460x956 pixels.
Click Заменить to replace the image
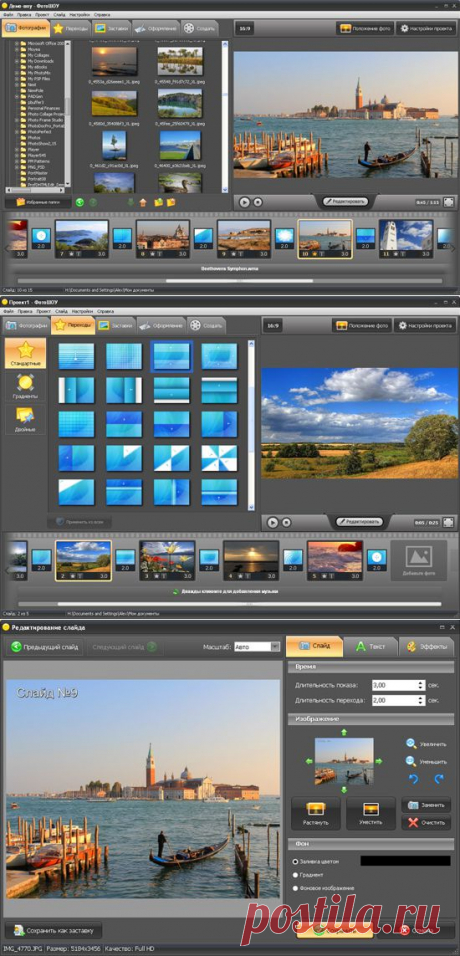426,805
